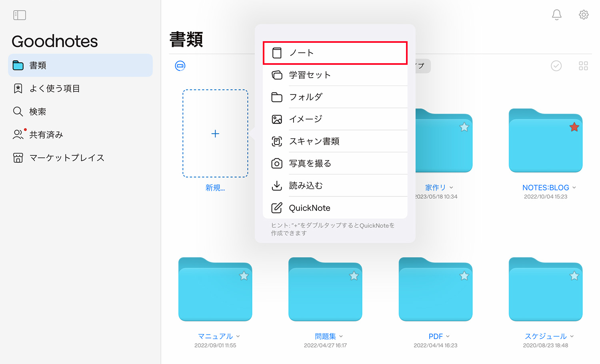Click the date 2022/04/27 16:17

[325, 346]
